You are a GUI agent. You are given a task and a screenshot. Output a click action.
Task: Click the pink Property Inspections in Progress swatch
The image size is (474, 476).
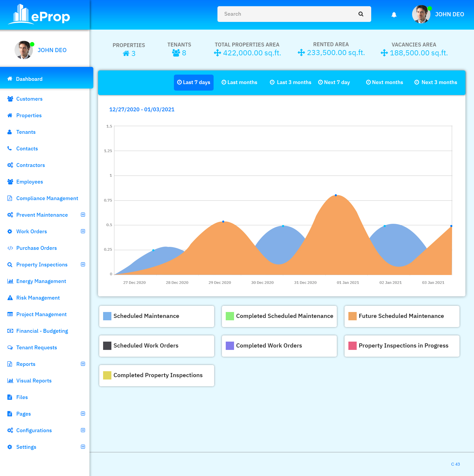click(352, 346)
